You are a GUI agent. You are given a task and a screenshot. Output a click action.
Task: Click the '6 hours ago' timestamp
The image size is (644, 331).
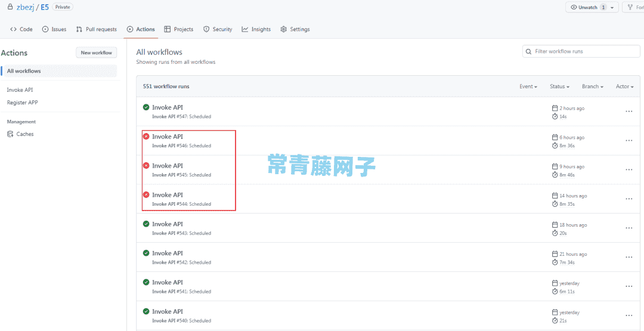pyautogui.click(x=572, y=138)
